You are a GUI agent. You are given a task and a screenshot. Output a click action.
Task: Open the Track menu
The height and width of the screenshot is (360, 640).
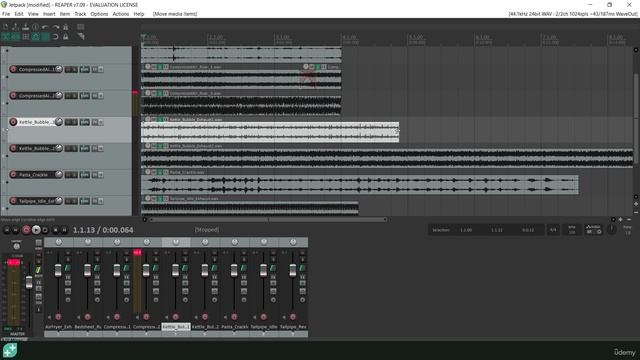80,14
